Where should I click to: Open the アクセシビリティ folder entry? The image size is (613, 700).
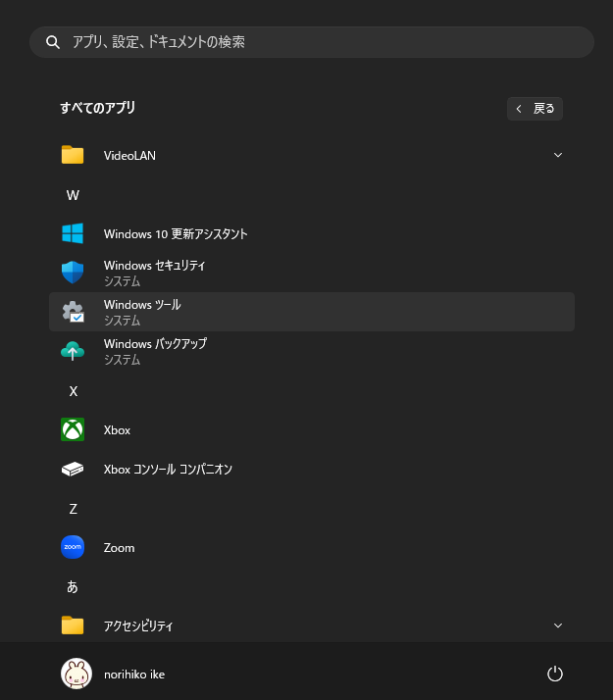tap(312, 625)
